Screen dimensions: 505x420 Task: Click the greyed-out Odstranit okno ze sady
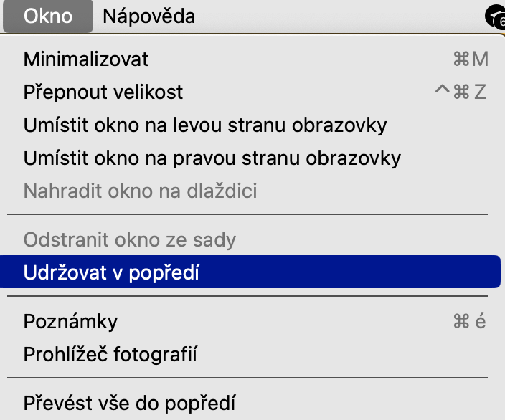(x=130, y=239)
